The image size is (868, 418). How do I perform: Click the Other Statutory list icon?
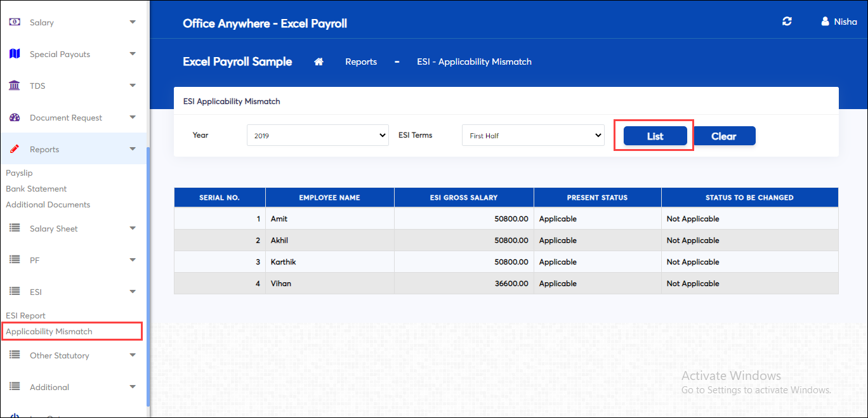coord(15,355)
